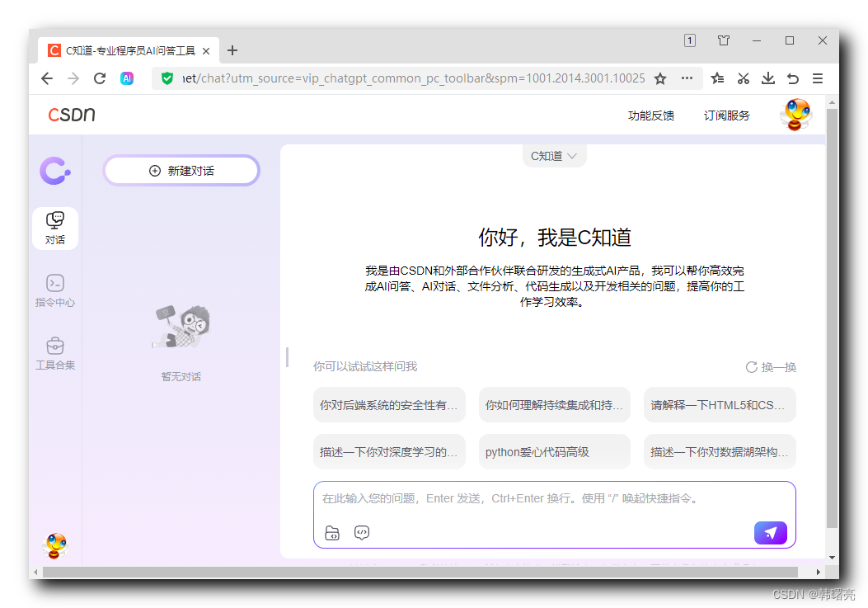Click the horizontal scrollbar at page bottom

pyautogui.click(x=420, y=572)
